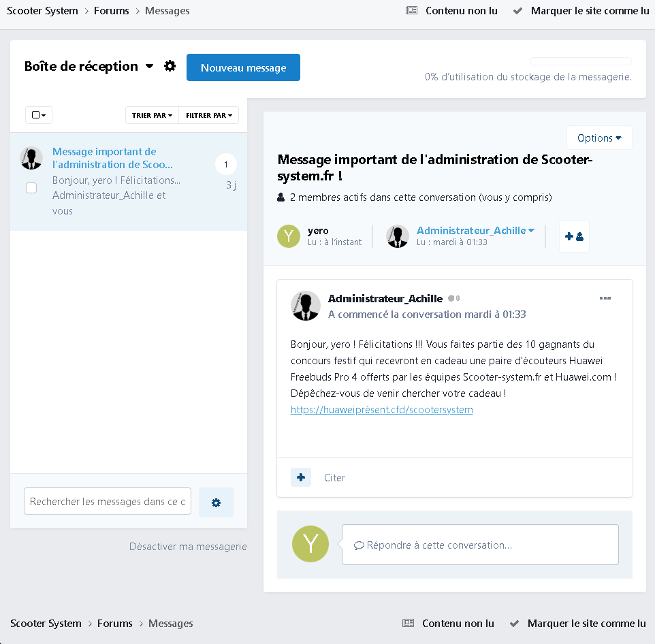Tick the checkbox for the conversation

pos(31,188)
